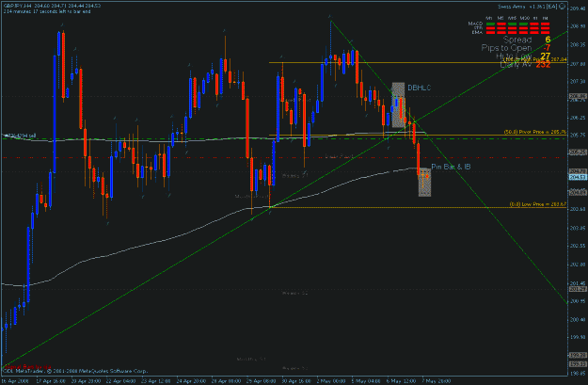Viewport: 588px width, 385px height.
Task: Select the gray Pin Bar highlight rectangle
Action: click(424, 183)
